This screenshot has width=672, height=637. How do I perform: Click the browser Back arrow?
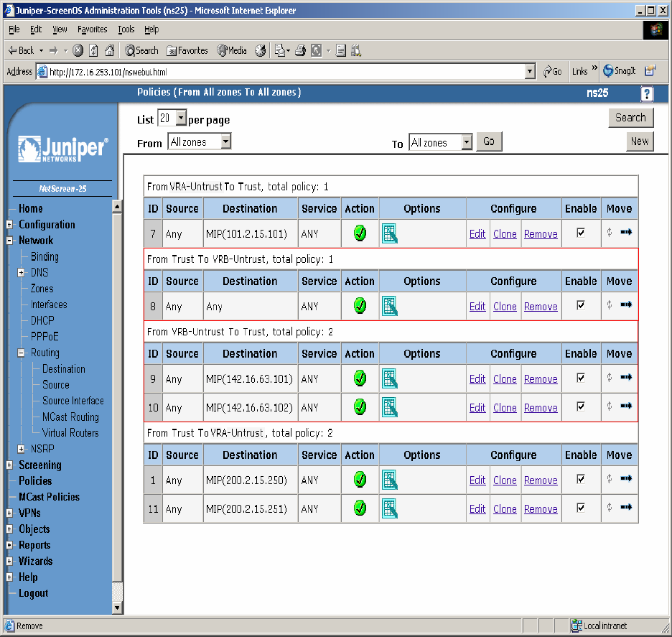click(13, 50)
